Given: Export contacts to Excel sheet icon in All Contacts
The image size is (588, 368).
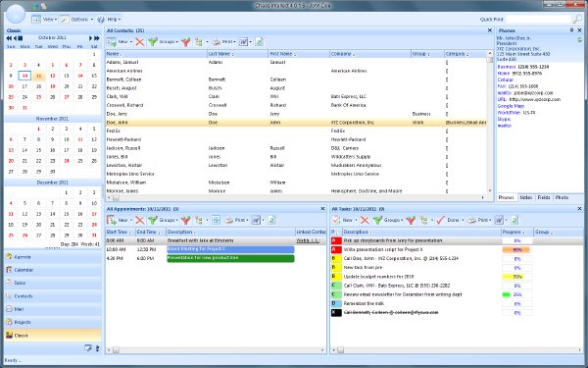Looking at the screenshot, I should [x=260, y=41].
